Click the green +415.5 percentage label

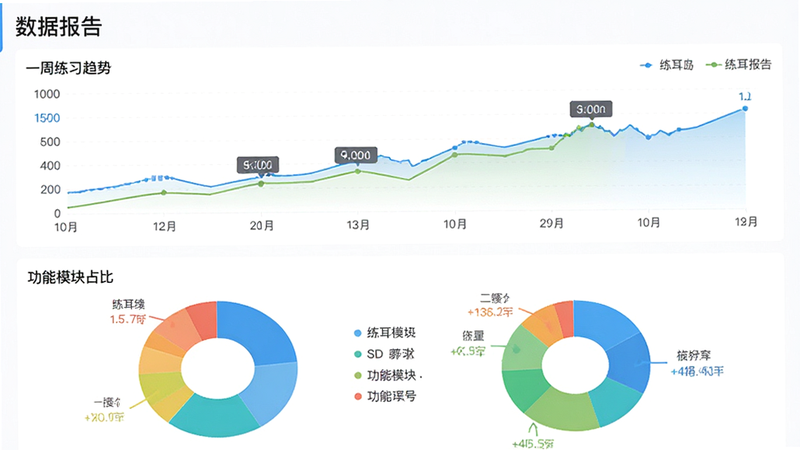533,444
